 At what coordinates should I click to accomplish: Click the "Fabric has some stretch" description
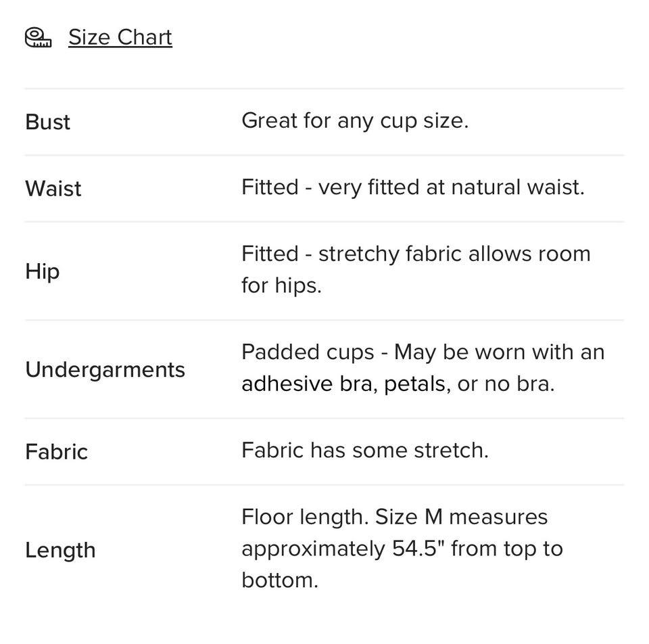point(364,450)
